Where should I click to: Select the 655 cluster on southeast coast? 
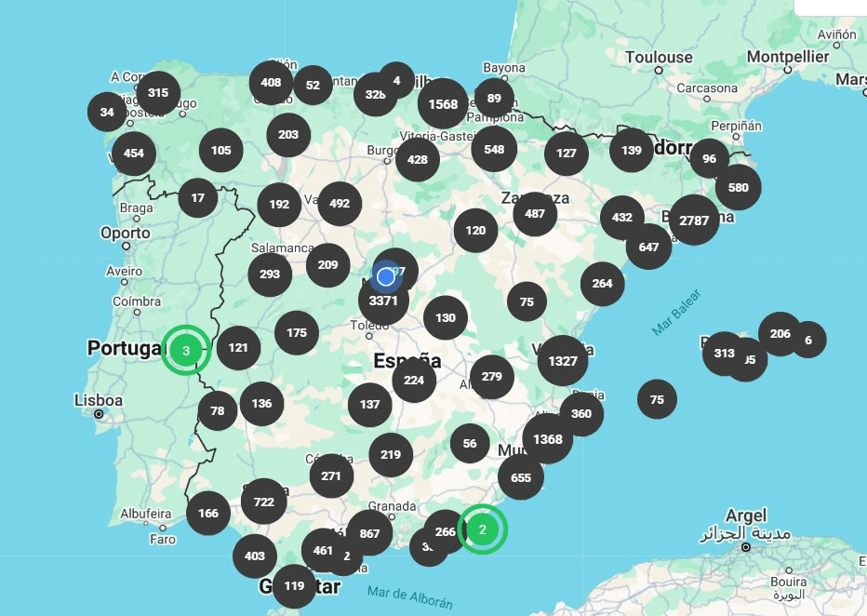coord(521,477)
